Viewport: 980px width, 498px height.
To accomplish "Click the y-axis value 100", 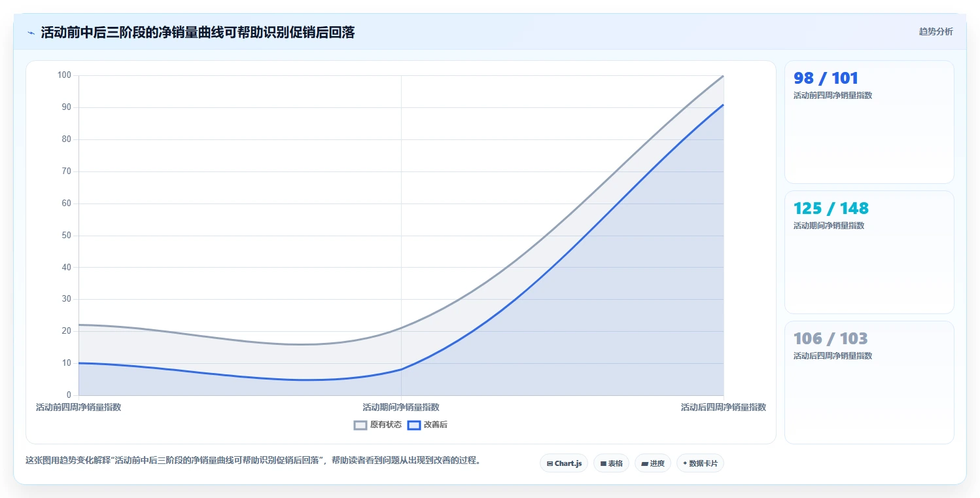I will pos(64,75).
